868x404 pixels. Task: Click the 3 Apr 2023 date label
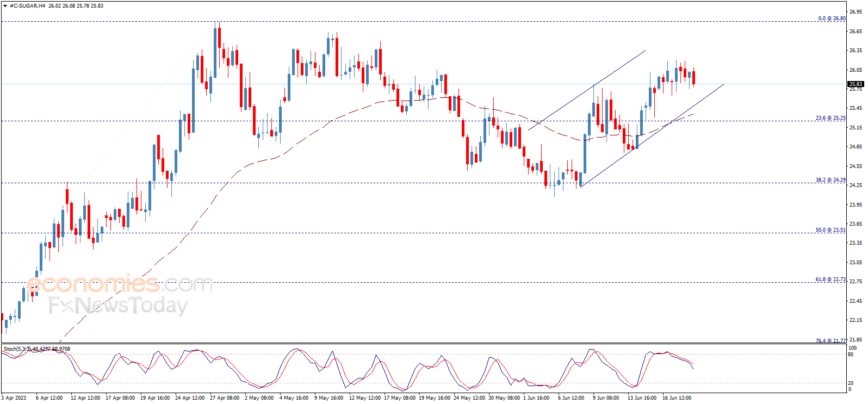14,398
